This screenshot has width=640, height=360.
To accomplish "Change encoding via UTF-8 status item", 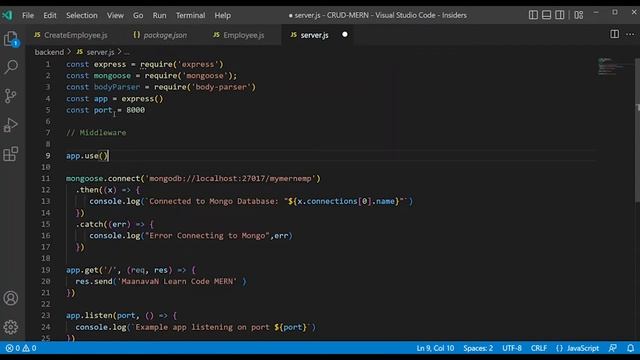I will (512, 348).
